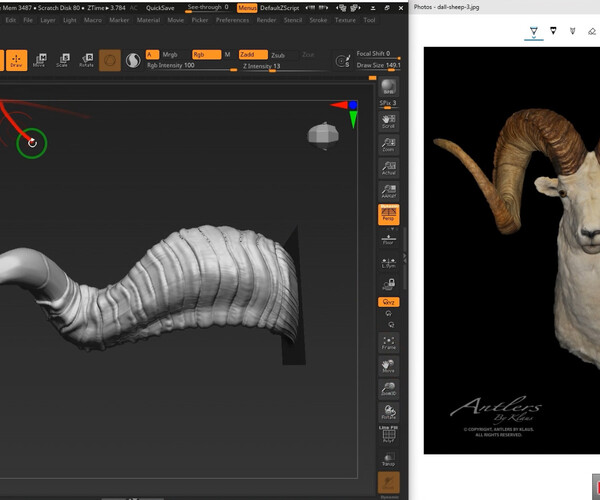
Task: Open the Edit menu
Action: coord(11,20)
